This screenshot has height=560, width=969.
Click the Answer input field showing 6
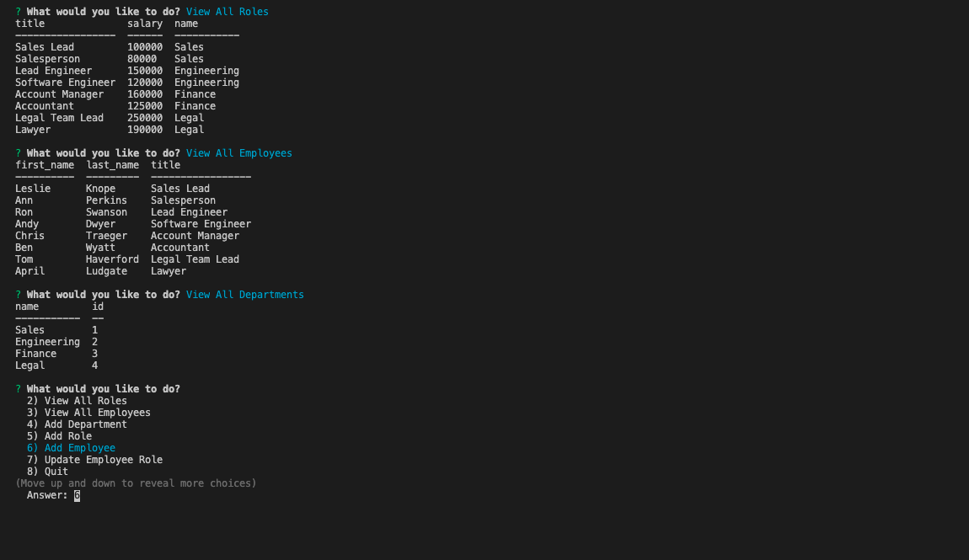point(77,495)
